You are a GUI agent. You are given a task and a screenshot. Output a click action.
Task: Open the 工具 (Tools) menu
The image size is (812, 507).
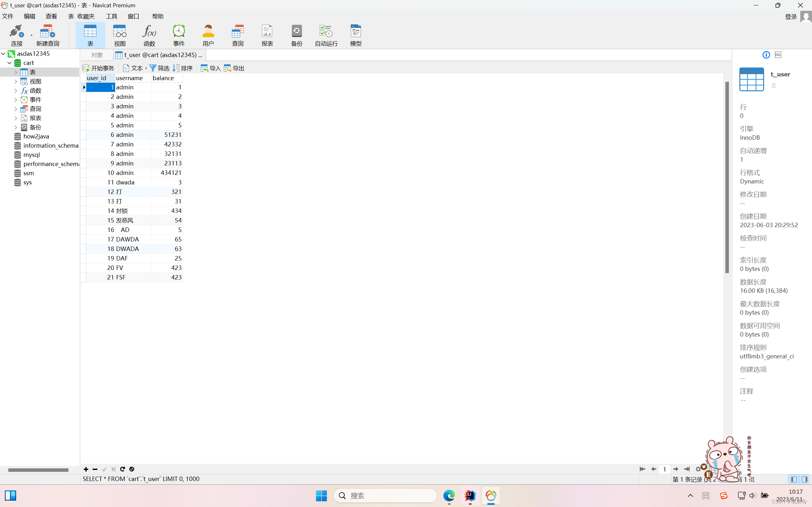[111, 16]
